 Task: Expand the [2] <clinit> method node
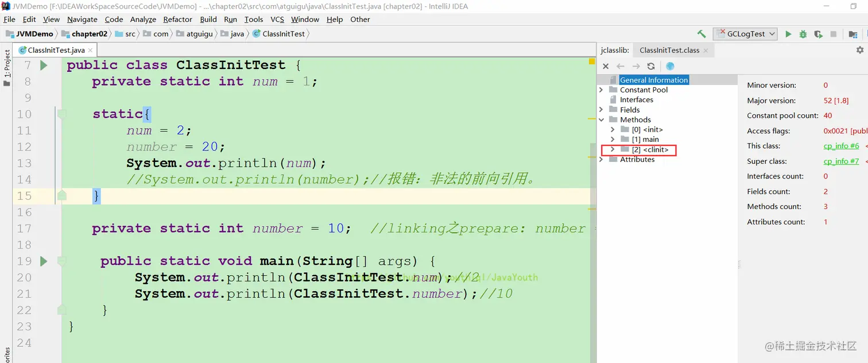613,149
